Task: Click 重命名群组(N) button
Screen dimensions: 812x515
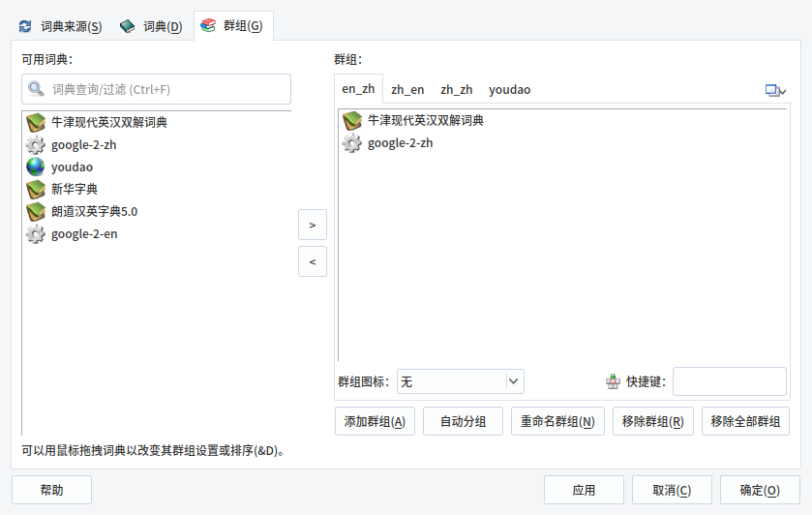Action: (x=557, y=421)
